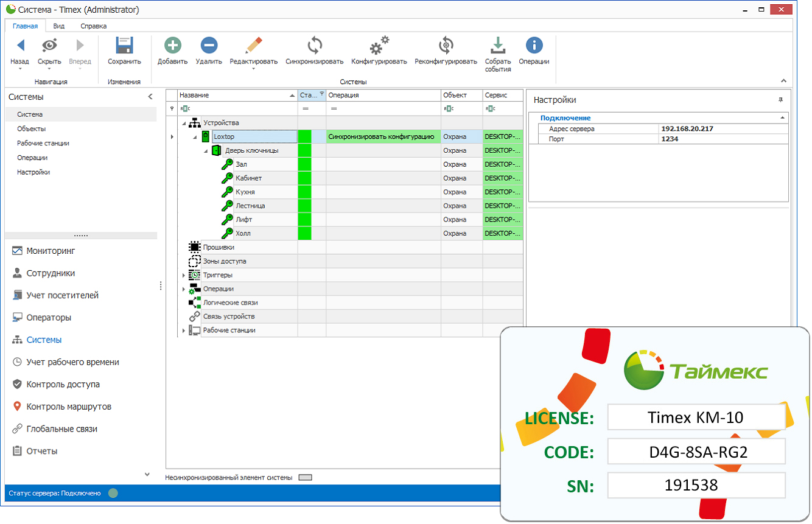Open the filter on the Ста... column header

click(321, 94)
